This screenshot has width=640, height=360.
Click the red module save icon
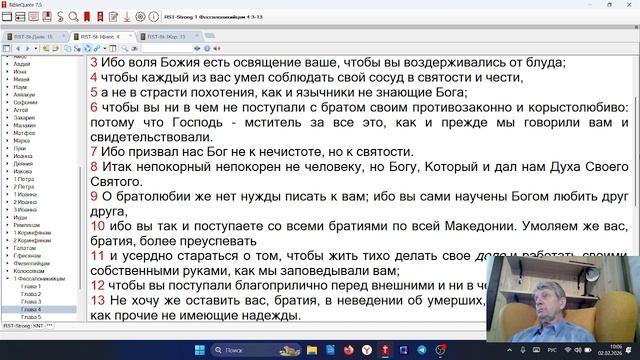47,17
